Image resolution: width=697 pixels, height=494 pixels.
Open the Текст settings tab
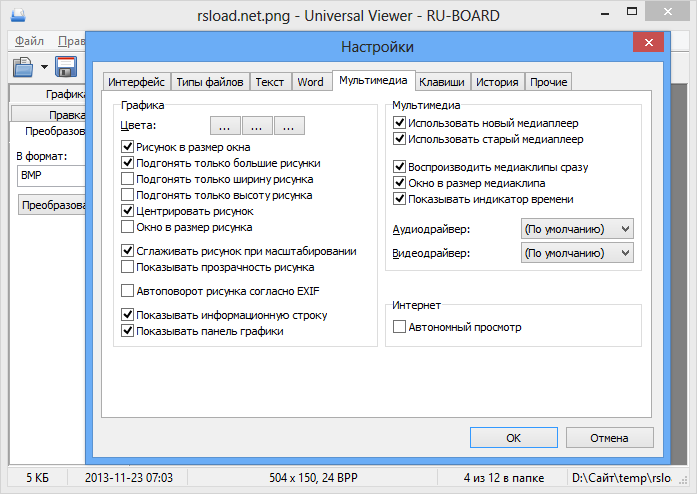pos(270,82)
